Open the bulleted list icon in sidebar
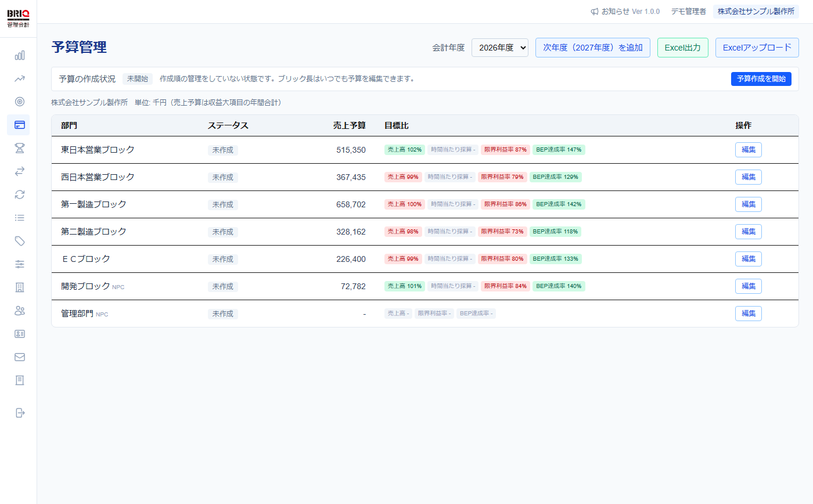The image size is (813, 504). [20, 218]
